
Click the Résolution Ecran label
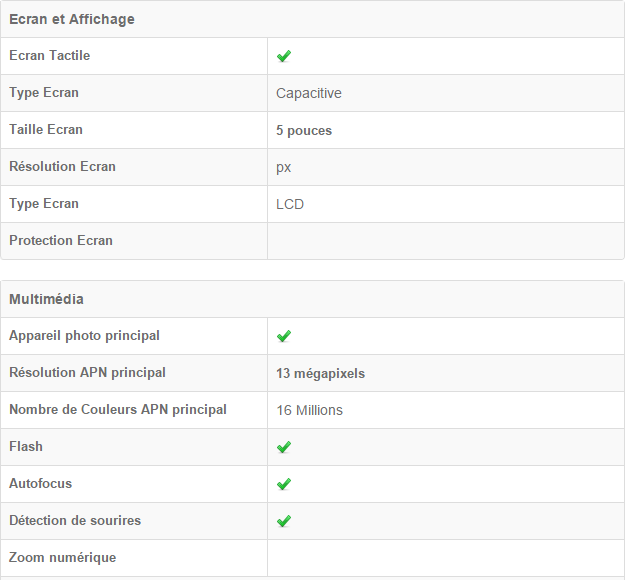62,167
